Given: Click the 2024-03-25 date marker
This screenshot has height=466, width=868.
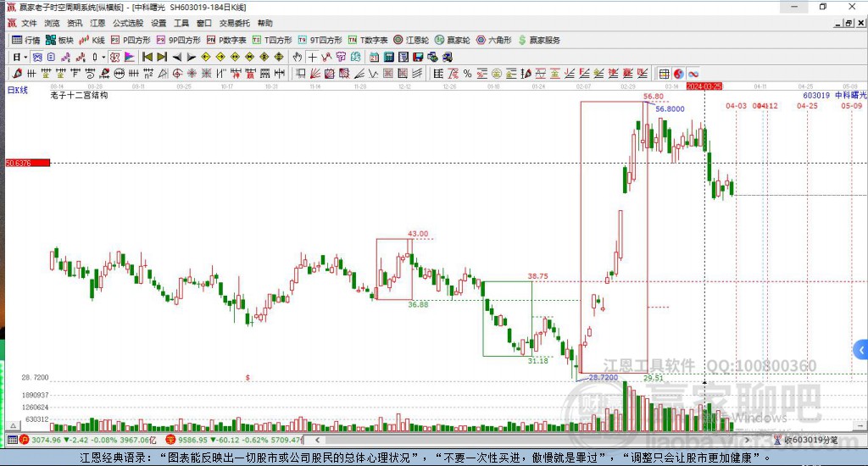Looking at the screenshot, I should pos(704,86).
